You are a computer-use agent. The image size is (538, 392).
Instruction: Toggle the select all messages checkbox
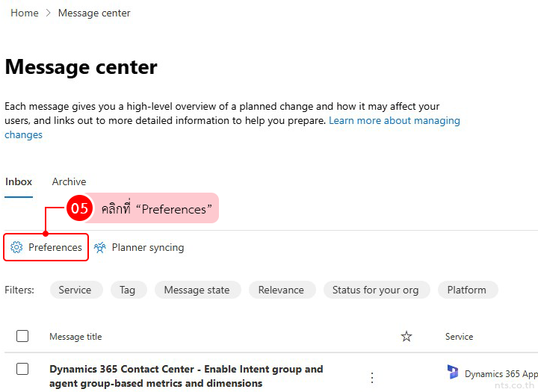coord(22,336)
